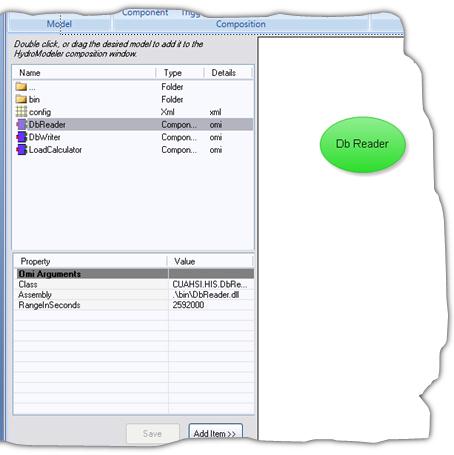Open the Component ribbon tab

(145, 12)
